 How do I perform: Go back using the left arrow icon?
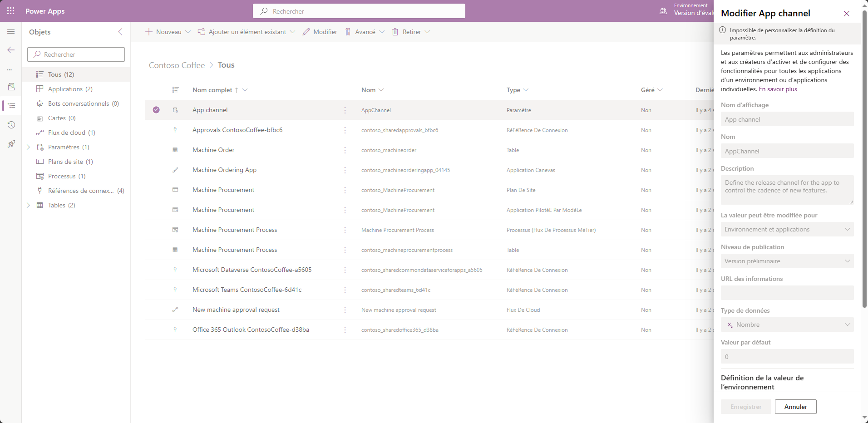(x=11, y=50)
